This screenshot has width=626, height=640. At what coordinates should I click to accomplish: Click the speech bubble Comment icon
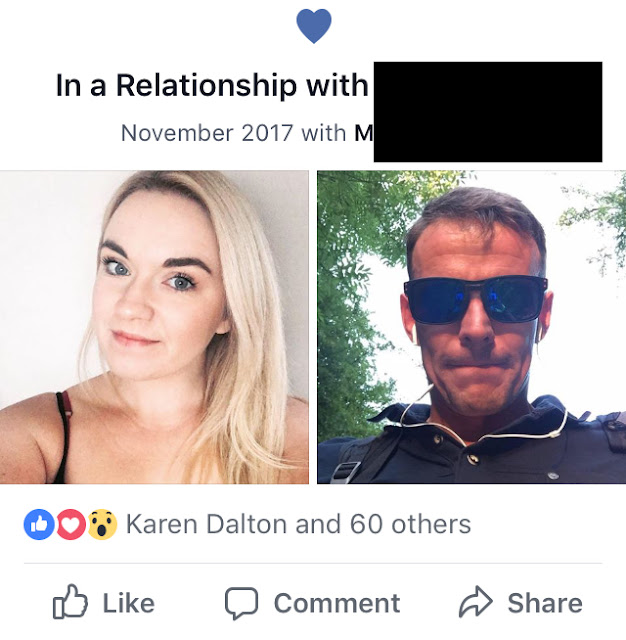pyautogui.click(x=242, y=603)
